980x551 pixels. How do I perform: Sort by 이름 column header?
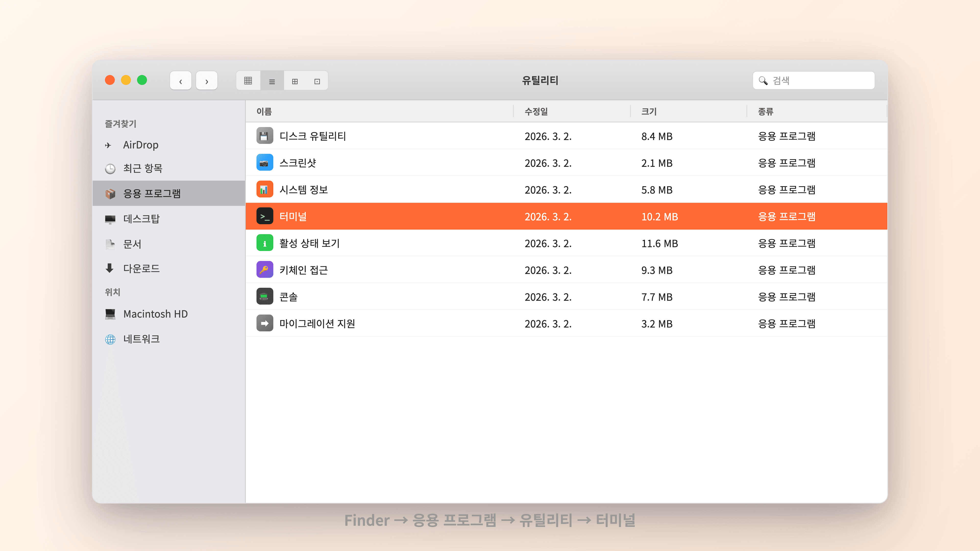pos(264,111)
